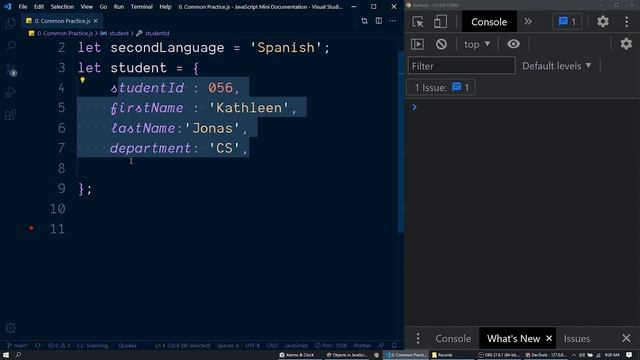Viewport: 640px width, 360px height.
Task: Open Windows Start menu
Action: pos(6,355)
